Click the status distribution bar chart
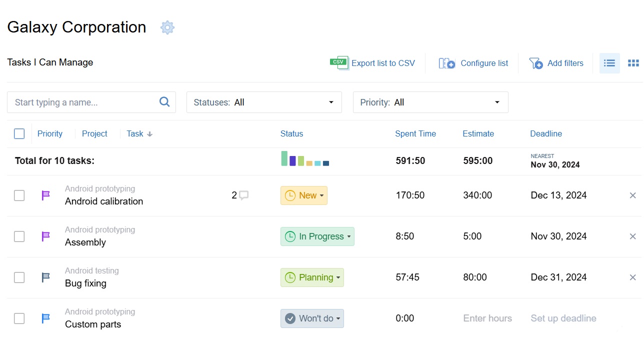 [x=305, y=158]
